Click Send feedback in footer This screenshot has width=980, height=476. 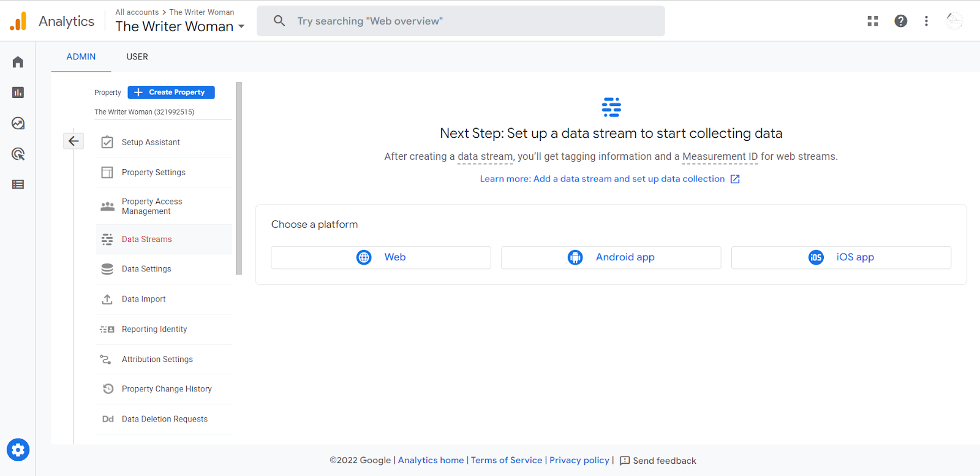(658, 461)
